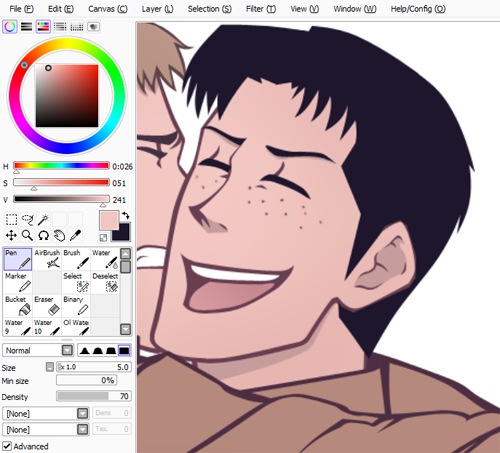This screenshot has height=453, width=500.
Task: Click the disabled Tex intensity field
Action: point(112,429)
